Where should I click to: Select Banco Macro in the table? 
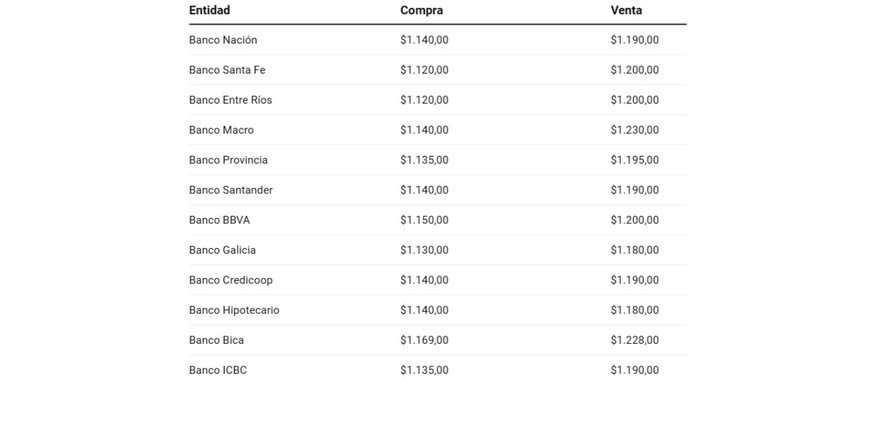coord(221,130)
